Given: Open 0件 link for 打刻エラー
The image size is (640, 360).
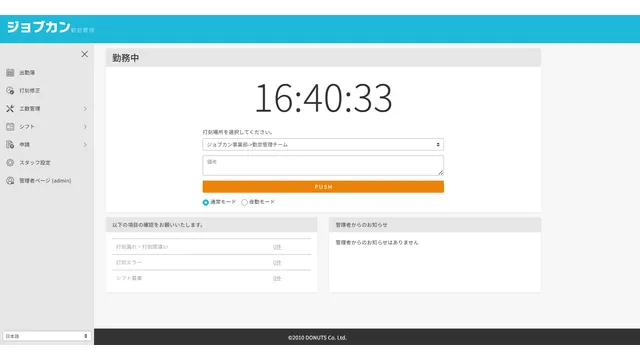Looking at the screenshot, I should [277, 262].
